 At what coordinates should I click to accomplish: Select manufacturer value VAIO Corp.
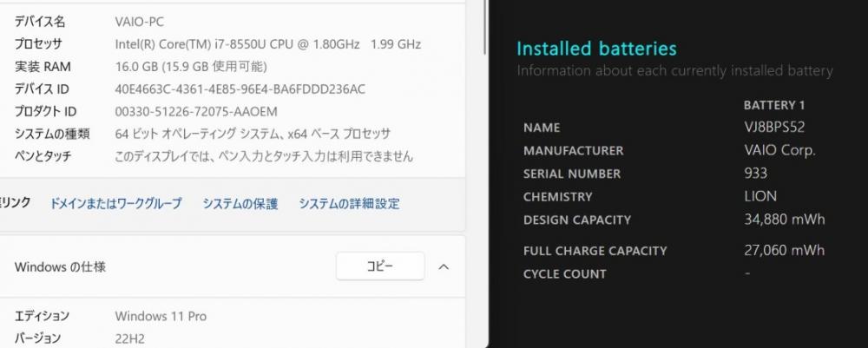click(779, 150)
